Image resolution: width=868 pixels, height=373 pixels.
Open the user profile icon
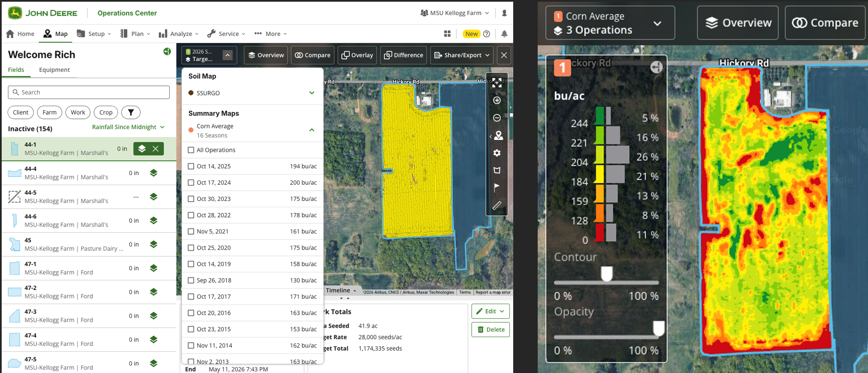pyautogui.click(x=504, y=13)
